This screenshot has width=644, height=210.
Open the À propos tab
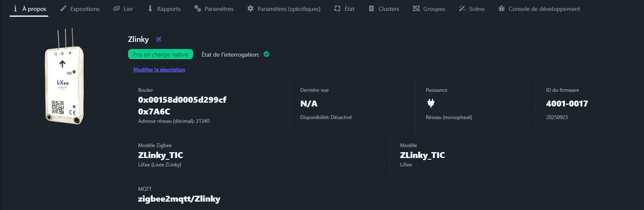click(29, 9)
